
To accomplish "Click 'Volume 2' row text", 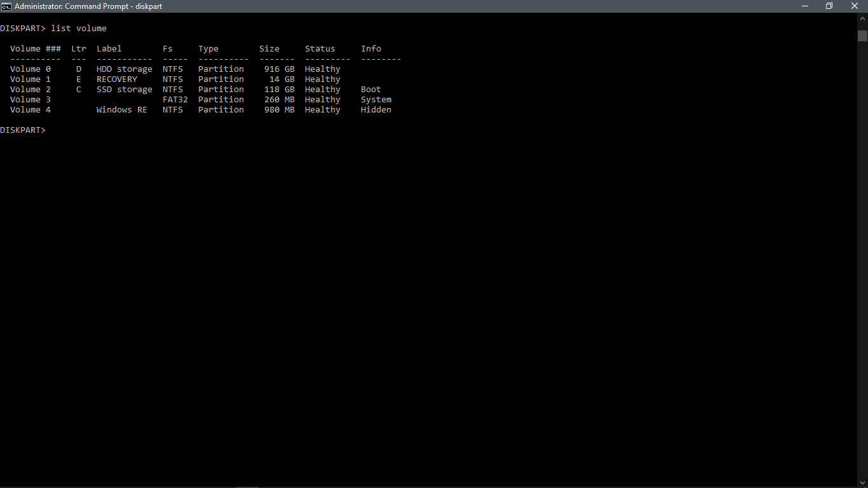I will (x=31, y=90).
